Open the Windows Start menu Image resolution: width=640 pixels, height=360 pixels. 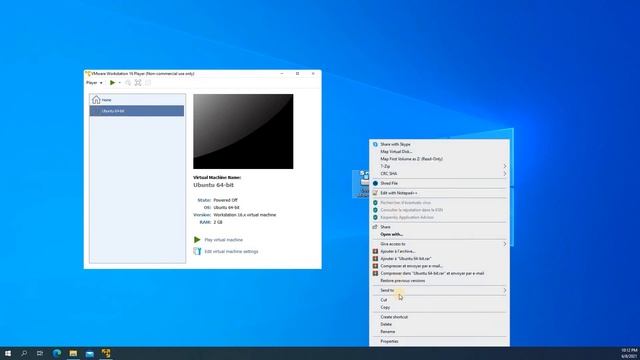pyautogui.click(x=8, y=353)
